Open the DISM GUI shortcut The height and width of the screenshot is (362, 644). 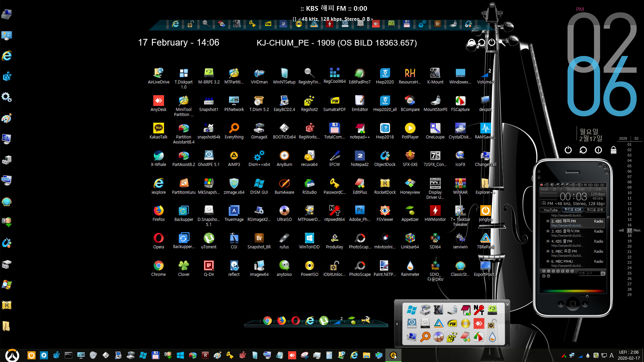point(259,186)
